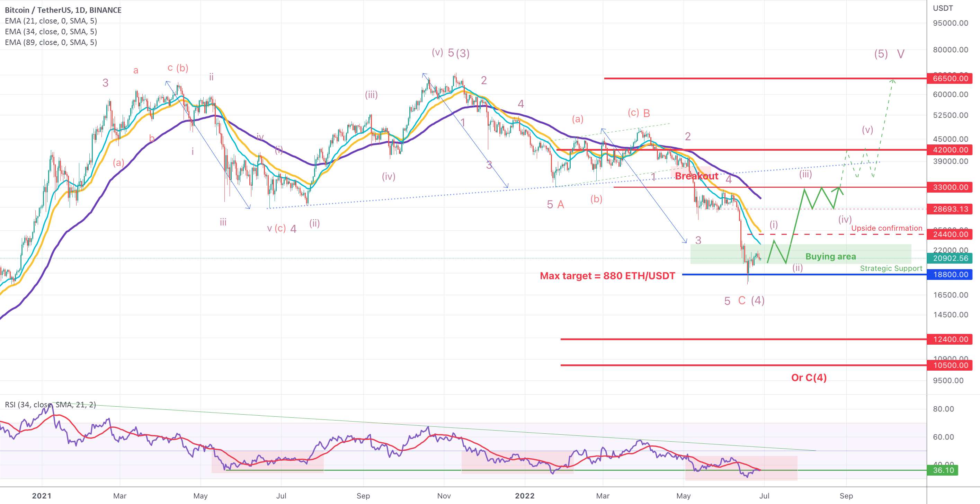Select the 'v (c) 4' wave label
The height and width of the screenshot is (504, 980).
click(x=282, y=229)
